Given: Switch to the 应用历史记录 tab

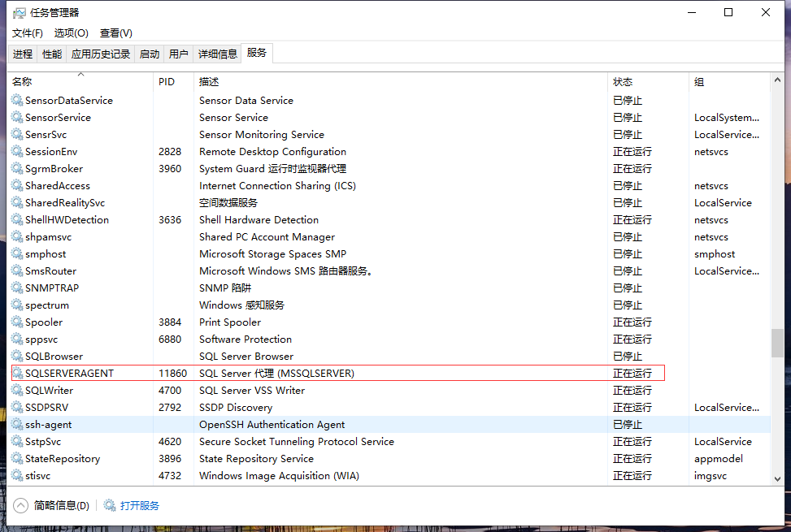Looking at the screenshot, I should pyautogui.click(x=101, y=54).
